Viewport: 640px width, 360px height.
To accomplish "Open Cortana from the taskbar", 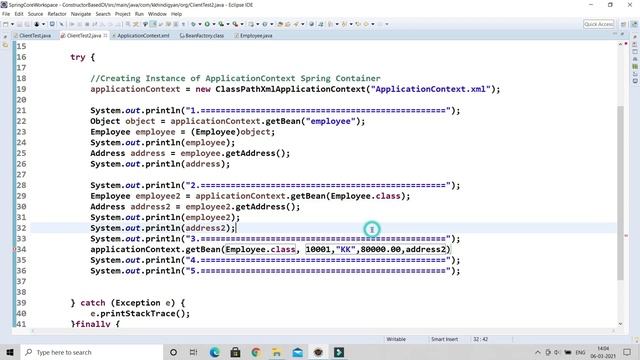I will pyautogui.click(x=173, y=352).
